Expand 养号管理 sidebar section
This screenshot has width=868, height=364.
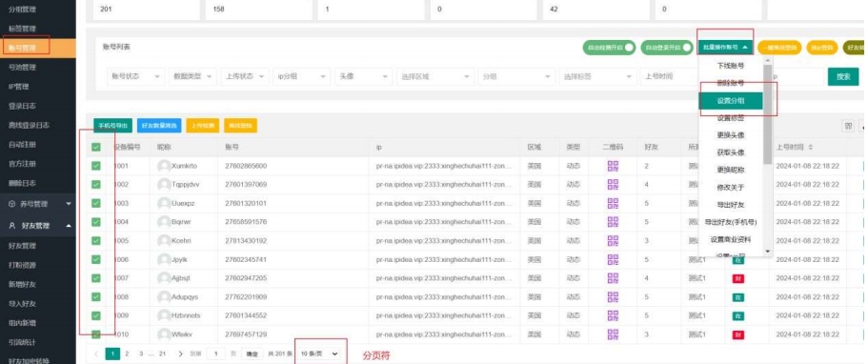(x=38, y=204)
